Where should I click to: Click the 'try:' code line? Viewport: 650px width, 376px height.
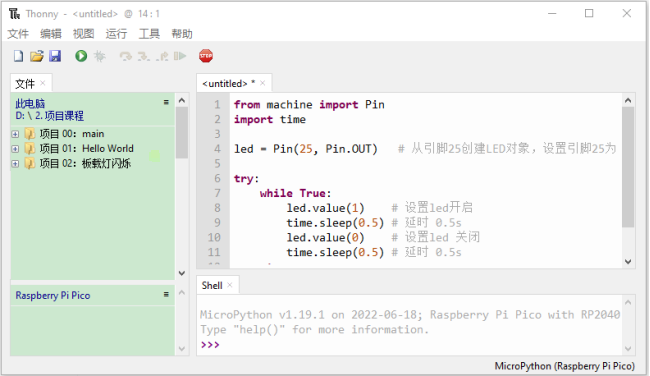(246, 179)
